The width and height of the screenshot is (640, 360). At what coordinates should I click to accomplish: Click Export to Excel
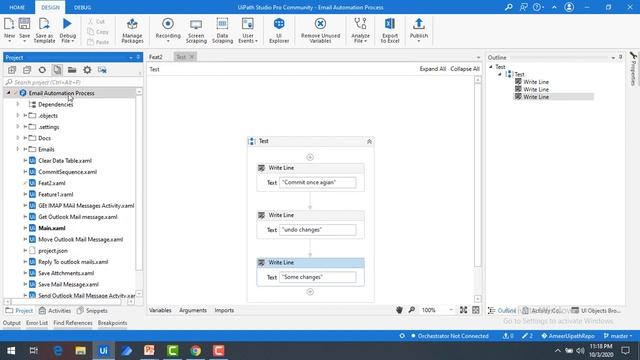pos(390,30)
